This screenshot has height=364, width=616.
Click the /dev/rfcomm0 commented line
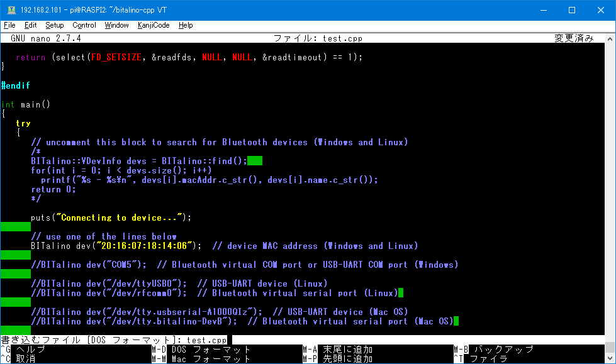point(215,293)
